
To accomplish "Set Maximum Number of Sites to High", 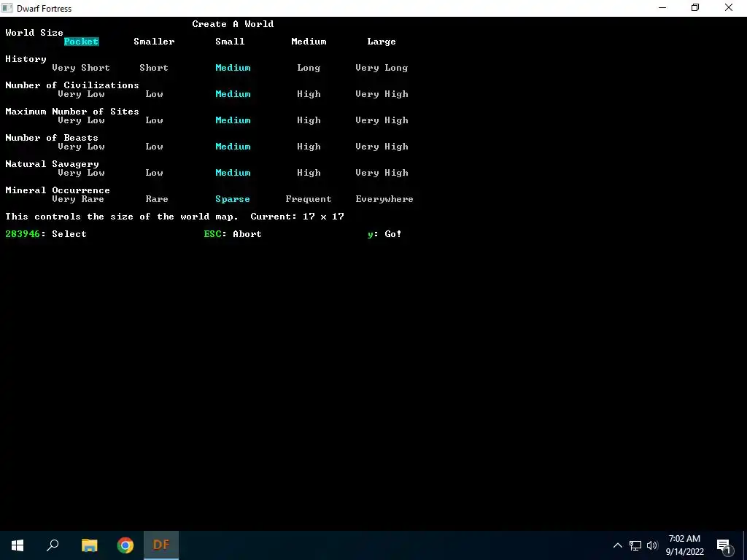I will [309, 120].
